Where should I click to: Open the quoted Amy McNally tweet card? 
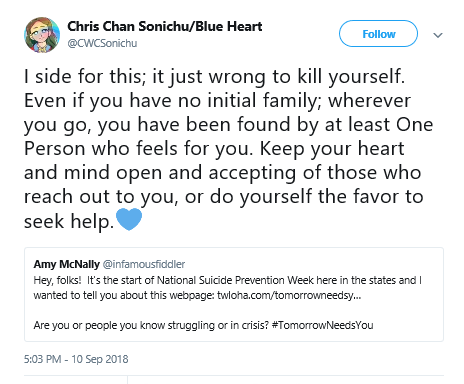[234, 294]
